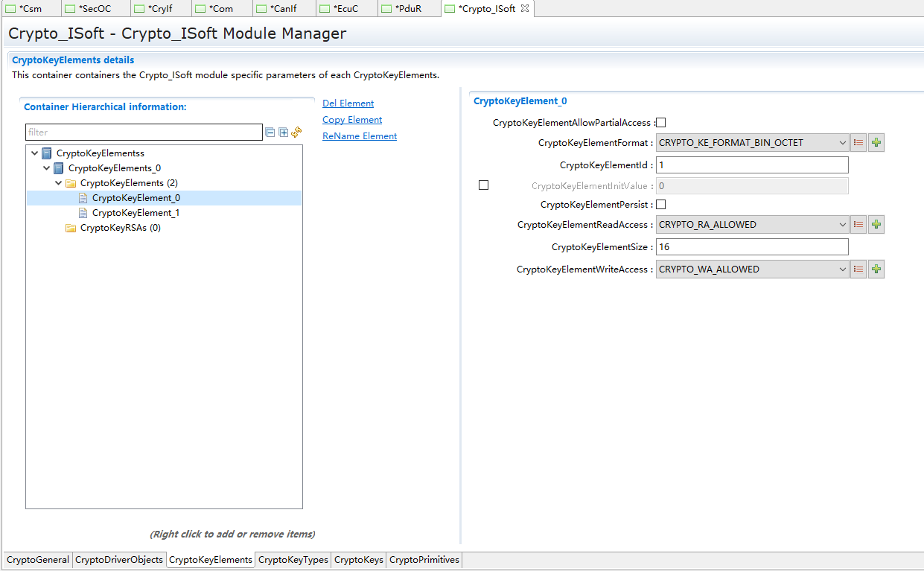Open the CryptoKeyElementFormat dropdown

coord(752,143)
